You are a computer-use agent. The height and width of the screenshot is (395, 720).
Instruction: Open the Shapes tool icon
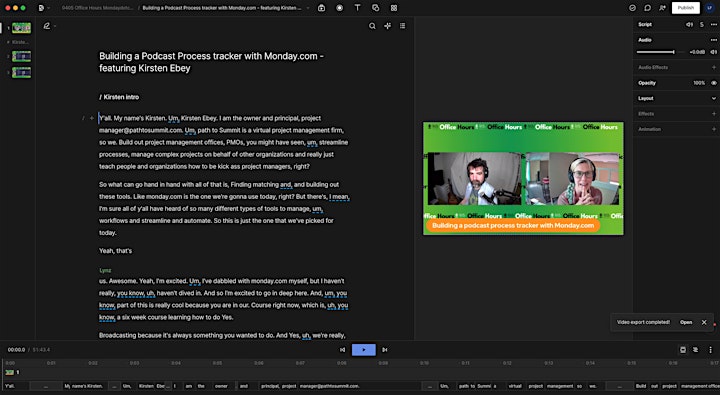coord(376,8)
